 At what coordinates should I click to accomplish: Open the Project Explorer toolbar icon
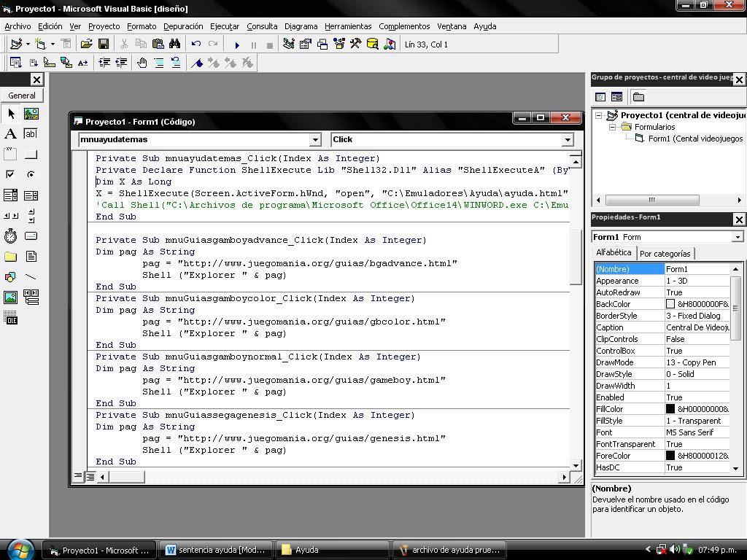(x=288, y=44)
